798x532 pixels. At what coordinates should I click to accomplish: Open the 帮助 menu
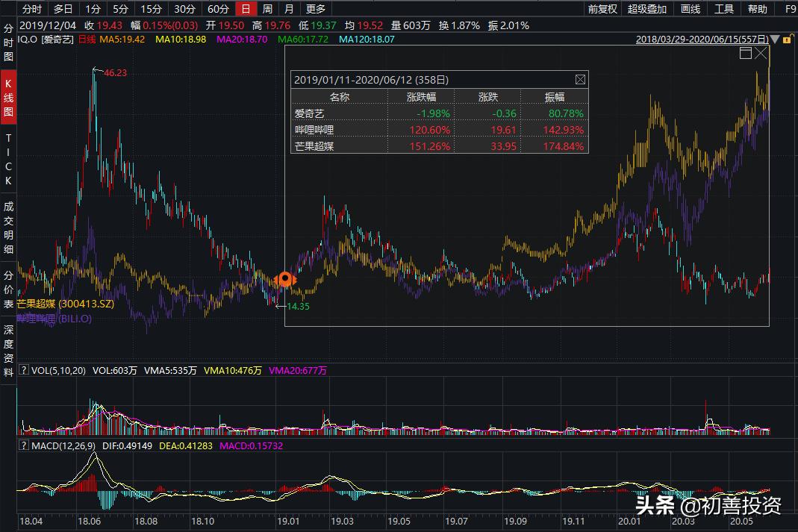(757, 9)
